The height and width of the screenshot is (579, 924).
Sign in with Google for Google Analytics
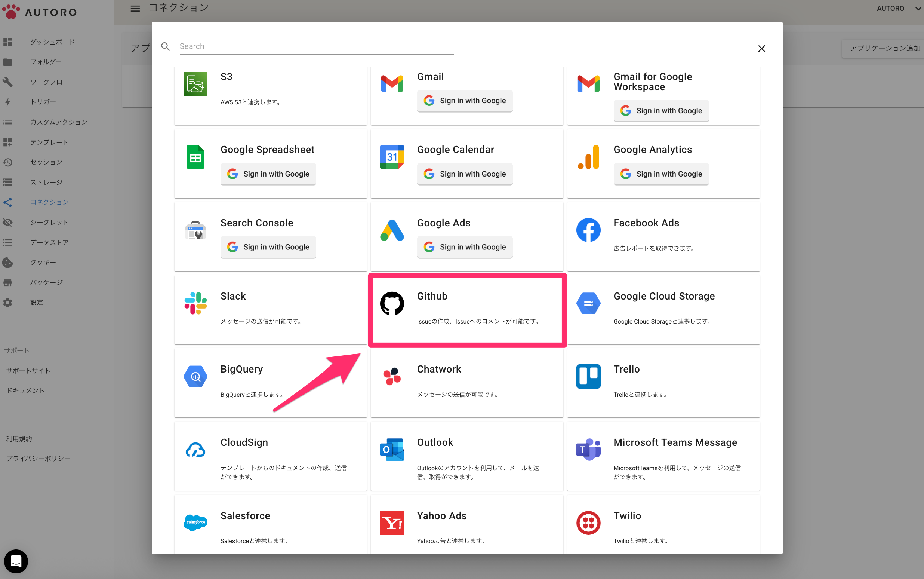click(x=661, y=174)
